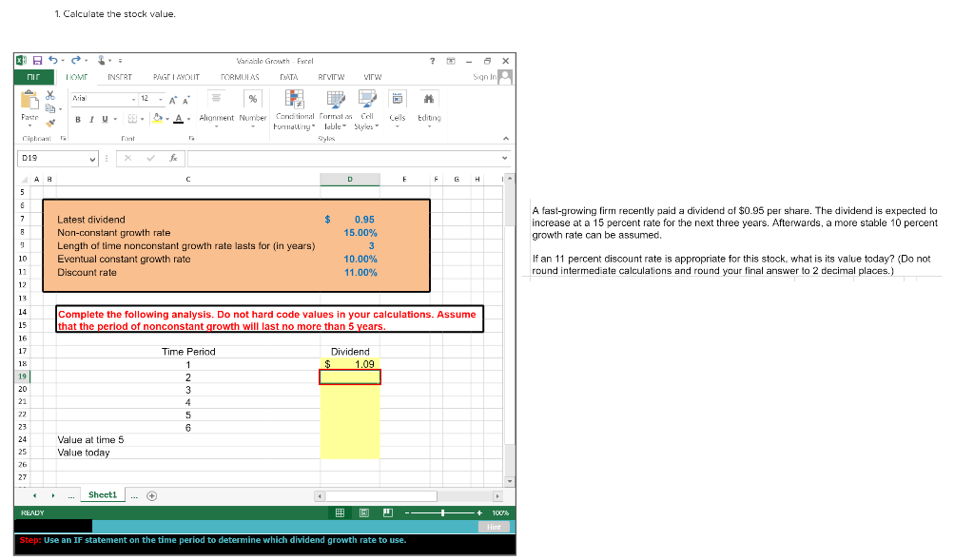The width and height of the screenshot is (974, 560).
Task: Toggle bold formatting
Action: 77,117
